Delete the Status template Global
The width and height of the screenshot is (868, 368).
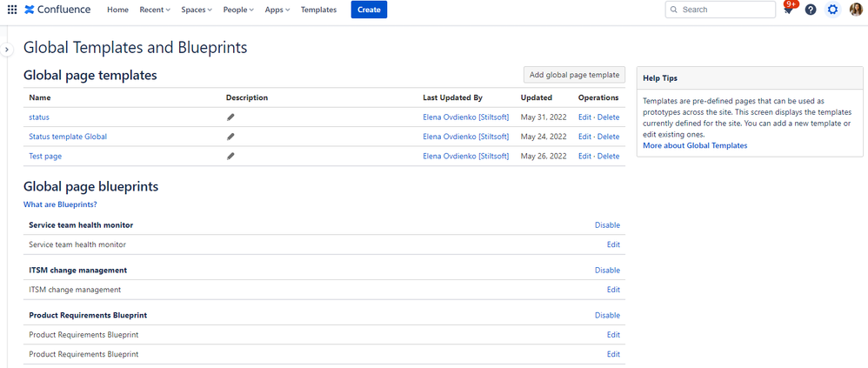coord(608,137)
